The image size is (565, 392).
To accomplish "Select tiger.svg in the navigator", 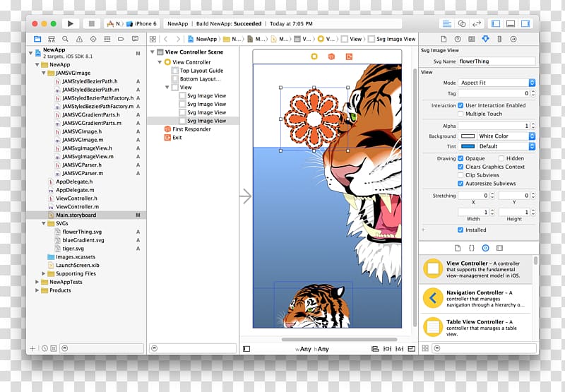I will click(x=73, y=249).
